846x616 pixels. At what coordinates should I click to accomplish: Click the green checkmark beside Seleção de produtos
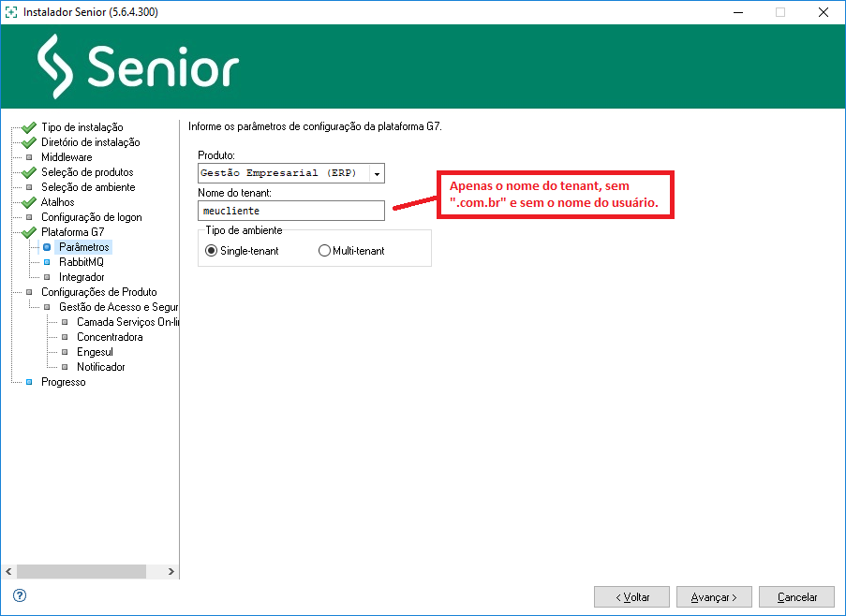click(x=29, y=172)
